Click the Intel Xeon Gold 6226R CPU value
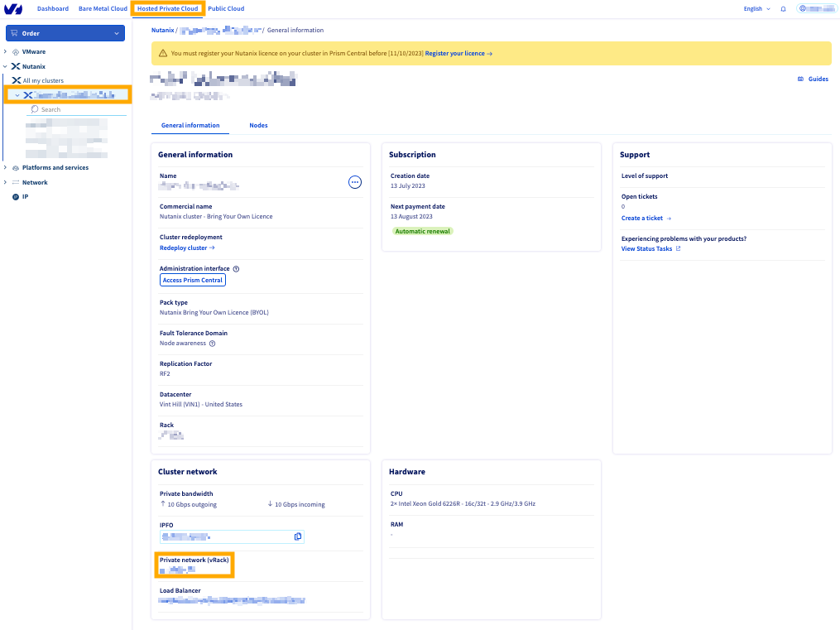The width and height of the screenshot is (840, 630). (x=463, y=503)
